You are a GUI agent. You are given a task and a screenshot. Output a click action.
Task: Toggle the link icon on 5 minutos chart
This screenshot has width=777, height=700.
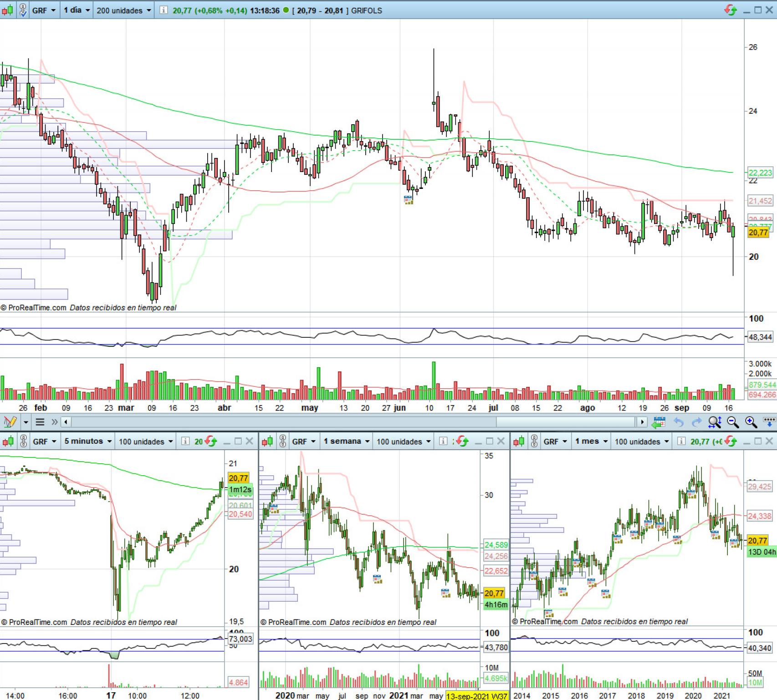click(x=23, y=441)
